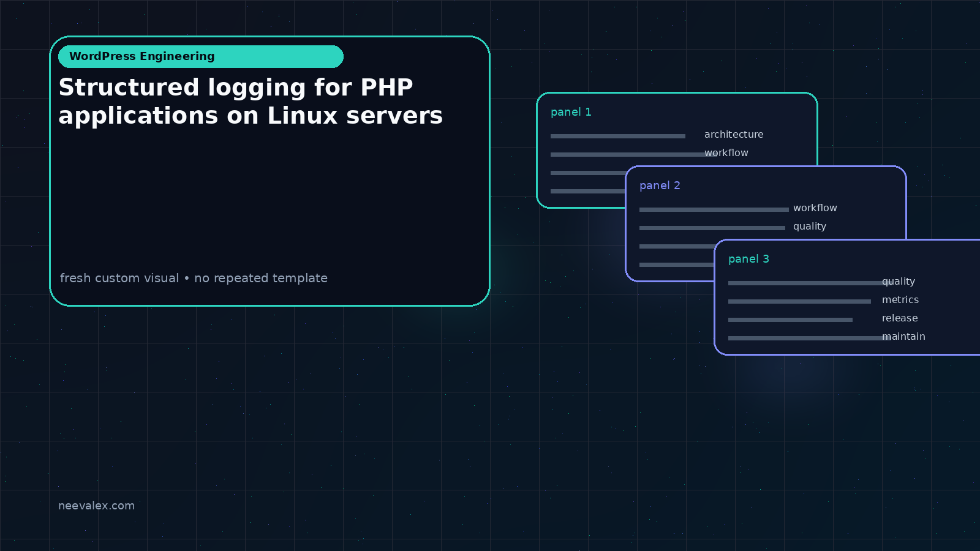Screen dimensions: 980x551
Task: Select the "quality" label in panel 2
Action: 810,227
